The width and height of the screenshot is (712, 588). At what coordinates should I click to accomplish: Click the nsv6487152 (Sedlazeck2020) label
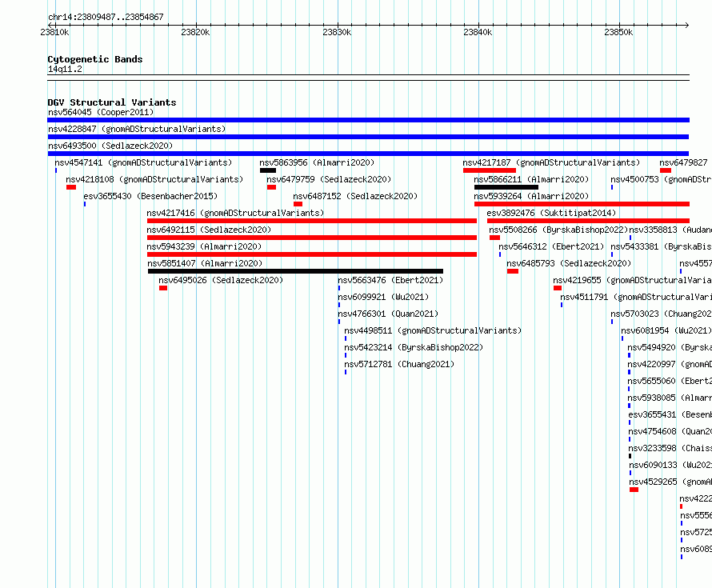[x=355, y=196]
